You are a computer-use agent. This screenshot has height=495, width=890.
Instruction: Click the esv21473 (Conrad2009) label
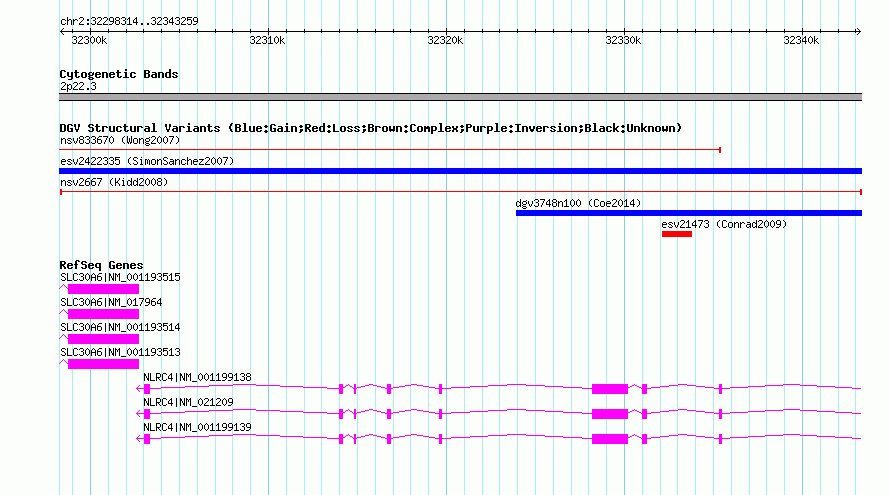[x=724, y=224]
